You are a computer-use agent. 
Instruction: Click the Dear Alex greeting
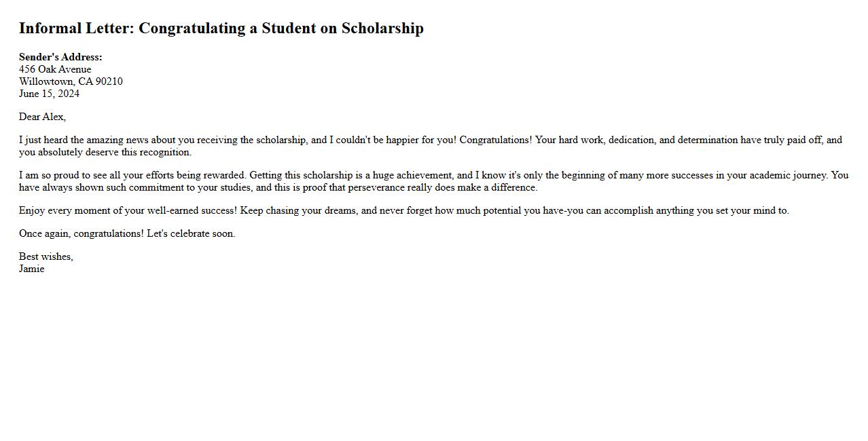coord(42,117)
